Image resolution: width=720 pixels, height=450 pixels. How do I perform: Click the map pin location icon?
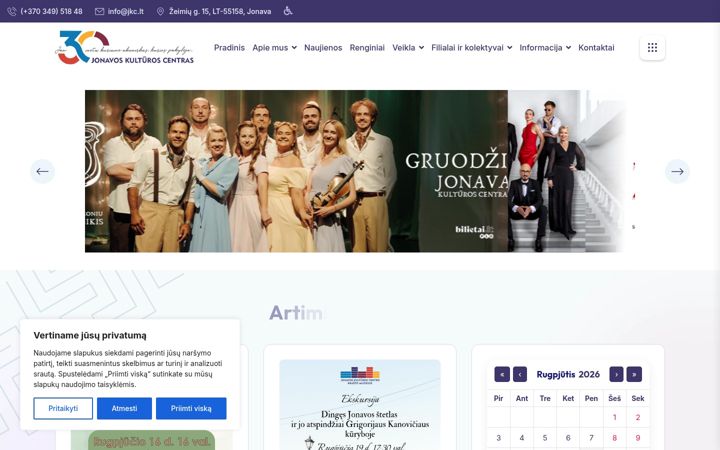pyautogui.click(x=160, y=11)
